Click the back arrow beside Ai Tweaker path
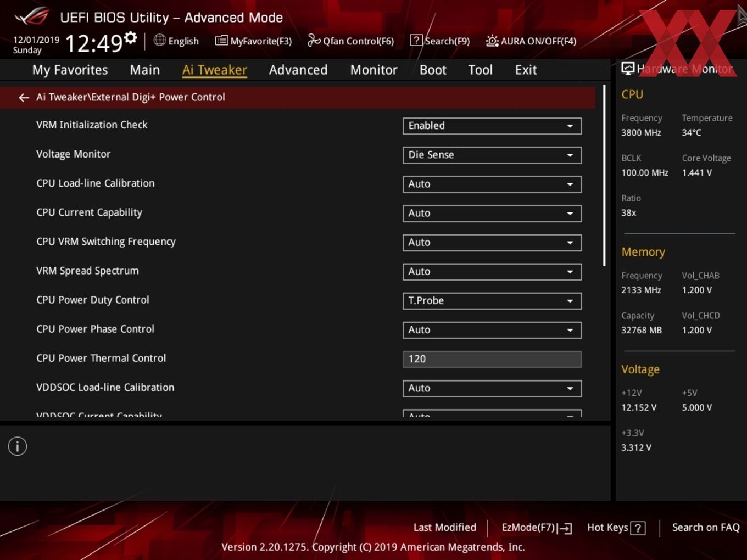The image size is (747, 560). coord(24,98)
